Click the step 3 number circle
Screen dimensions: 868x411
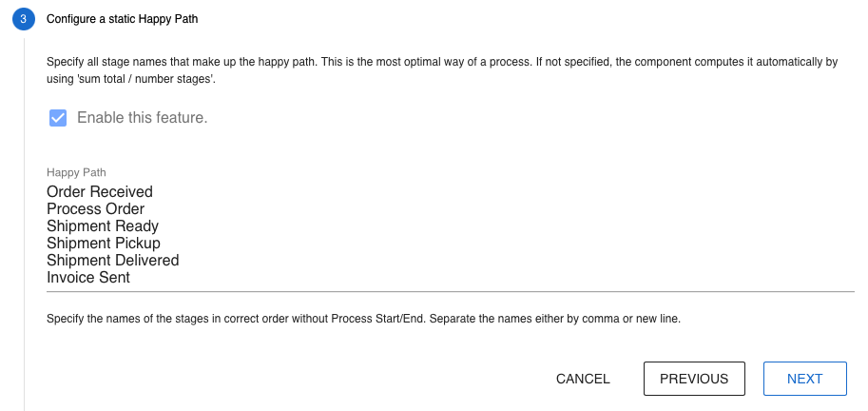[x=24, y=19]
